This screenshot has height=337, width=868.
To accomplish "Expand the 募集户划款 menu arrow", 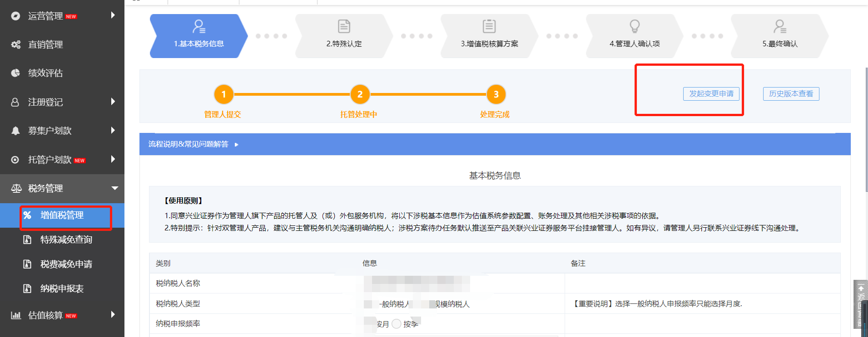I will tap(113, 130).
